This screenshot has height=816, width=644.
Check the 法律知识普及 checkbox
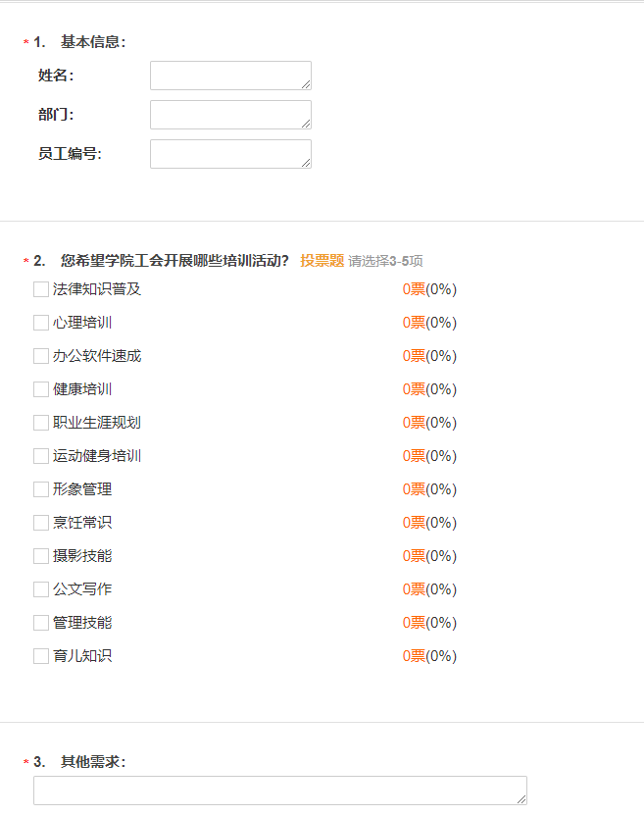point(41,289)
